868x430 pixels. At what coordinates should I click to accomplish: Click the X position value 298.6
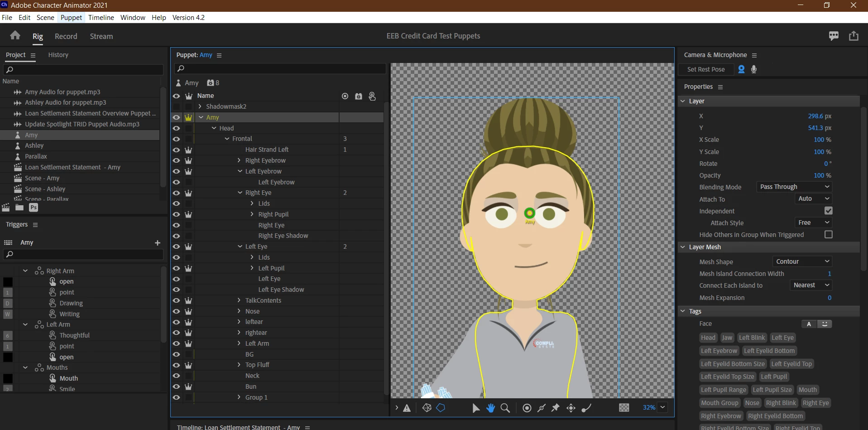point(815,116)
